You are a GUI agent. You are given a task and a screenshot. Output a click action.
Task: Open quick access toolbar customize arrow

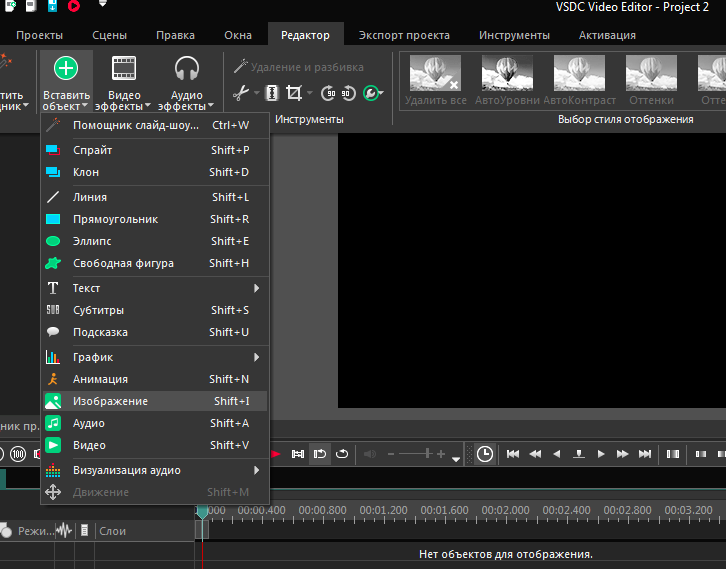point(103,4)
